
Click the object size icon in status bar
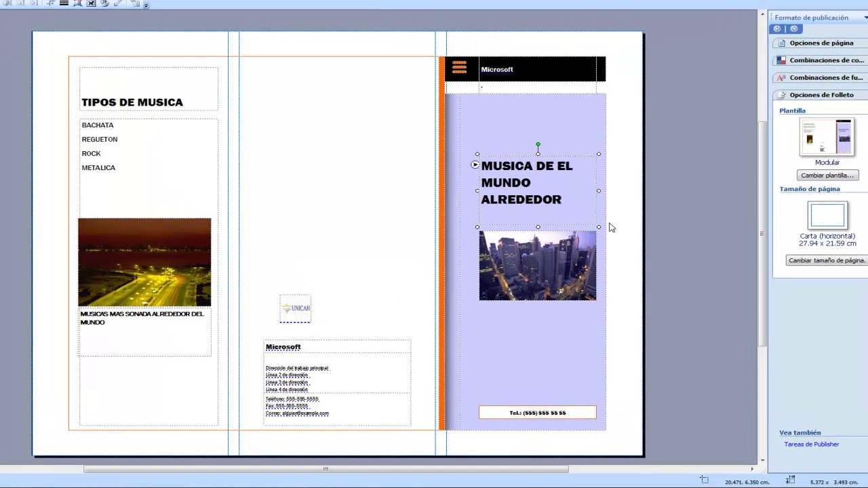[790, 480]
